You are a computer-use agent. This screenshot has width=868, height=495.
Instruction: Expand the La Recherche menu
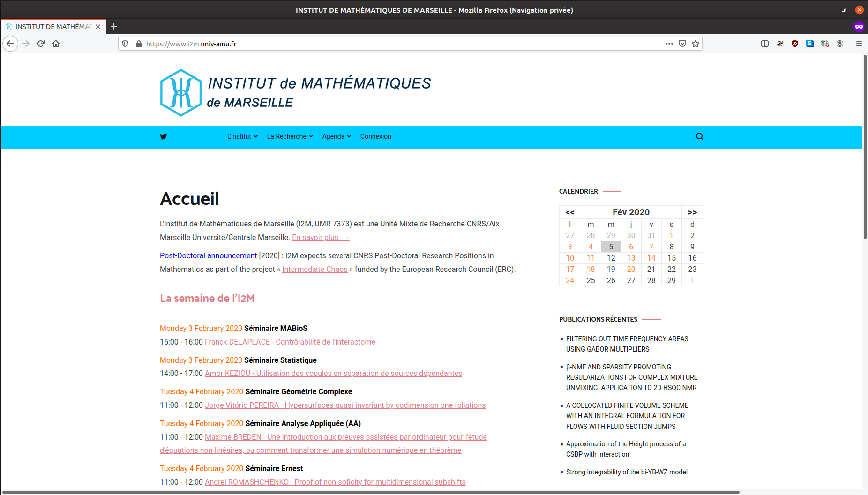tap(290, 136)
